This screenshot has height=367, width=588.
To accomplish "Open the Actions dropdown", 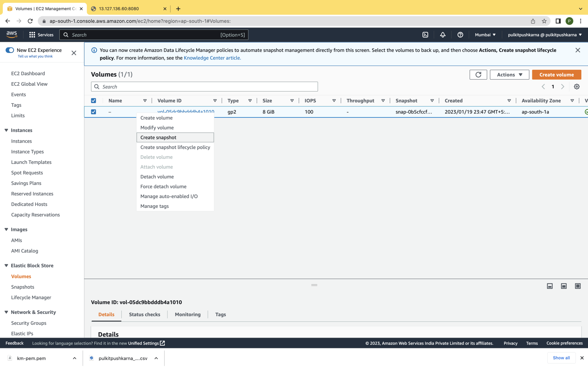I will (x=509, y=74).
